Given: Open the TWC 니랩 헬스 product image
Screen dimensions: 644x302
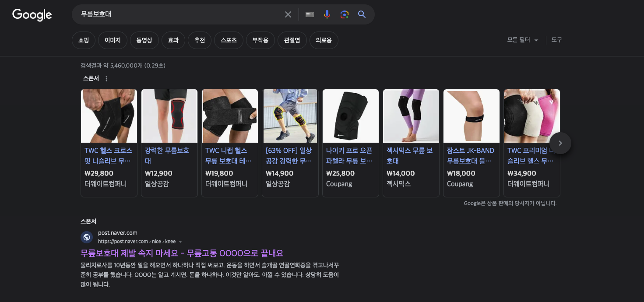Looking at the screenshot, I should 230,116.
